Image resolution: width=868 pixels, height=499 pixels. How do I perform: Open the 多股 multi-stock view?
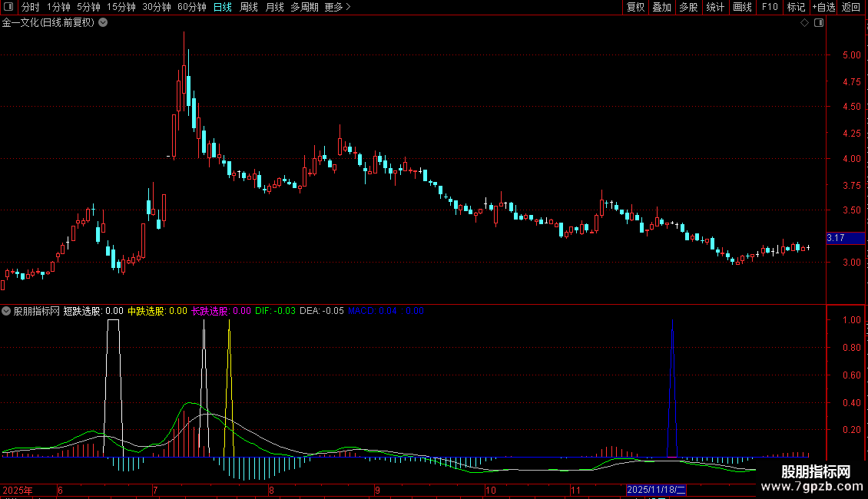(x=688, y=7)
